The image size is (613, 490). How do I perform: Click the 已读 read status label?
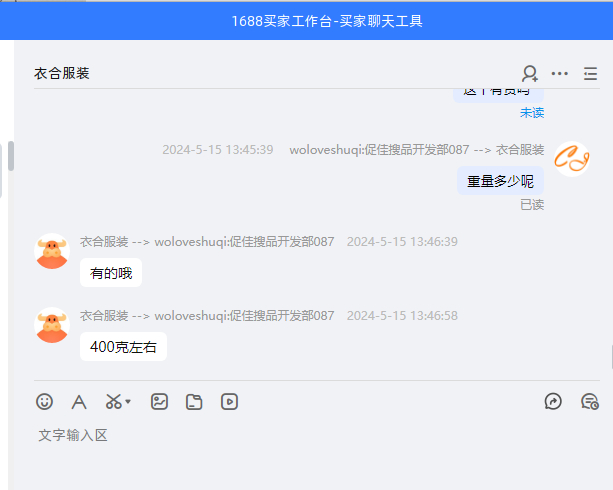point(532,205)
